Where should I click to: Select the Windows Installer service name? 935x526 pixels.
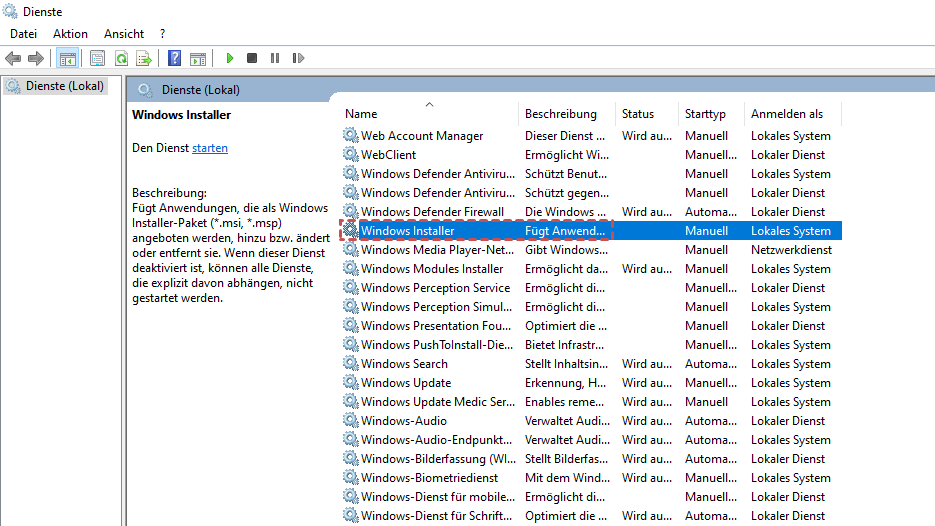[407, 231]
